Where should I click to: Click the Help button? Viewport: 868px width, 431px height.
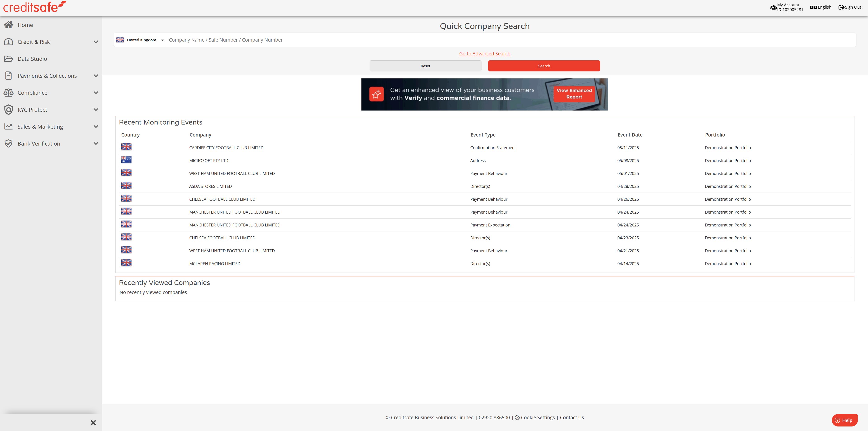[x=844, y=420]
